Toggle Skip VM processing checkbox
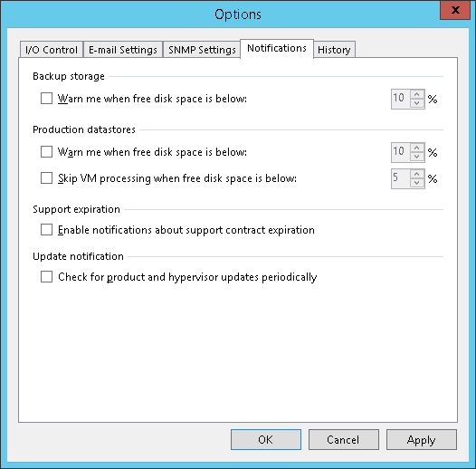Viewport: 476px width, 469px height. pyautogui.click(x=46, y=178)
